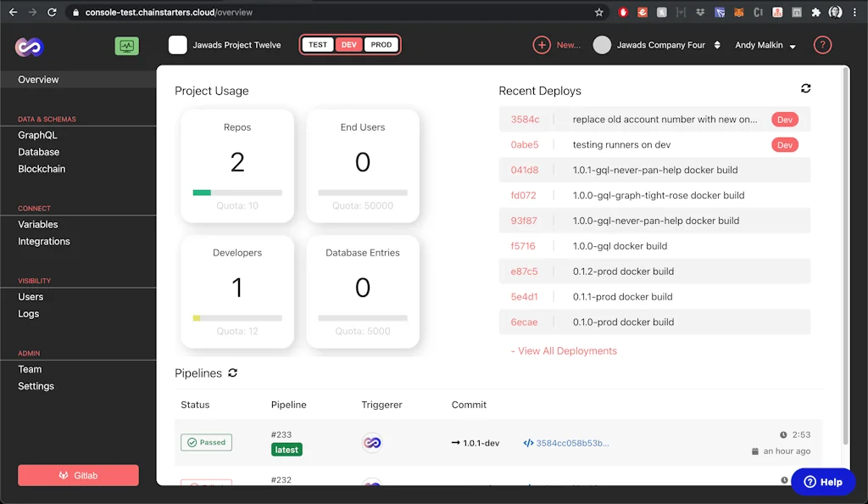The image size is (868, 504).
Task: Open the browser page options three-dot menu
Action: click(854, 12)
